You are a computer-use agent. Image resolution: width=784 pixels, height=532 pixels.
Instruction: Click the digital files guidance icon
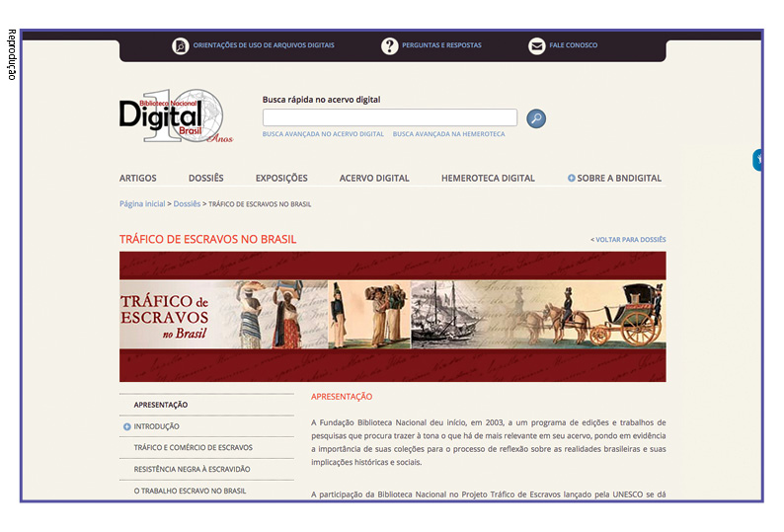181,45
